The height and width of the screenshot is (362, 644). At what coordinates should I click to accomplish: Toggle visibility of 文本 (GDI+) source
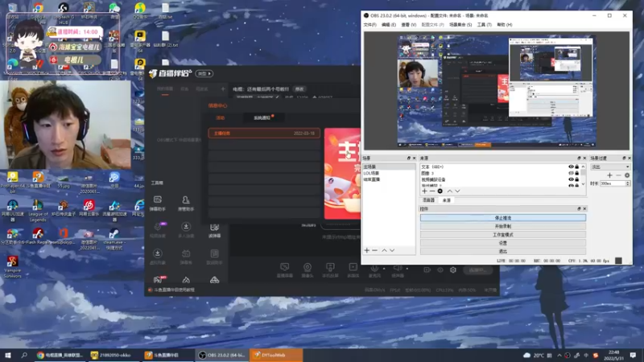point(571,167)
